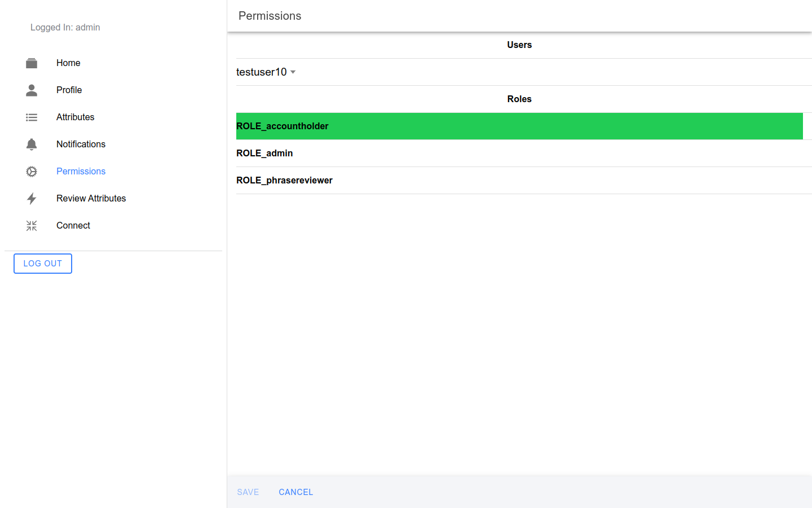812x508 pixels.
Task: Click the Logged In: admin text
Action: point(65,28)
